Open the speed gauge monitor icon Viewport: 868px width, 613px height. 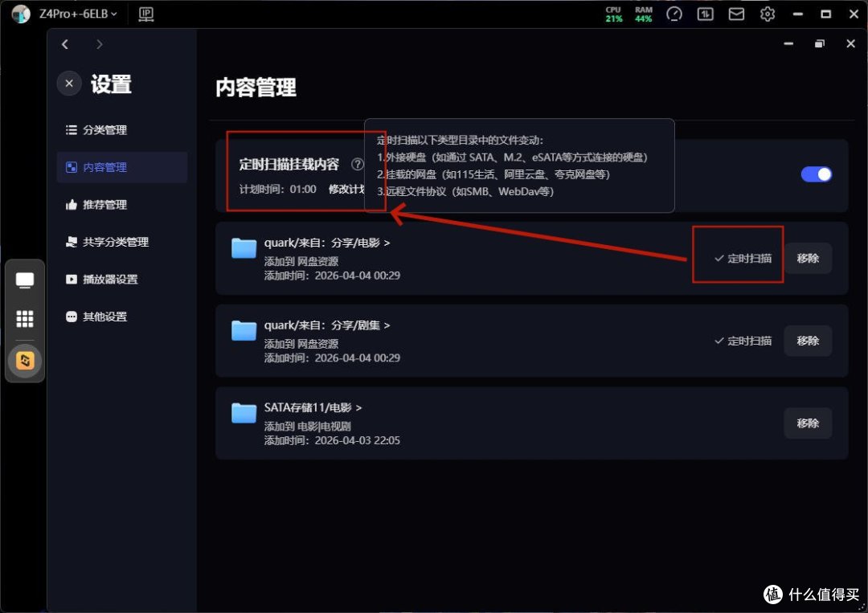pyautogui.click(x=674, y=14)
